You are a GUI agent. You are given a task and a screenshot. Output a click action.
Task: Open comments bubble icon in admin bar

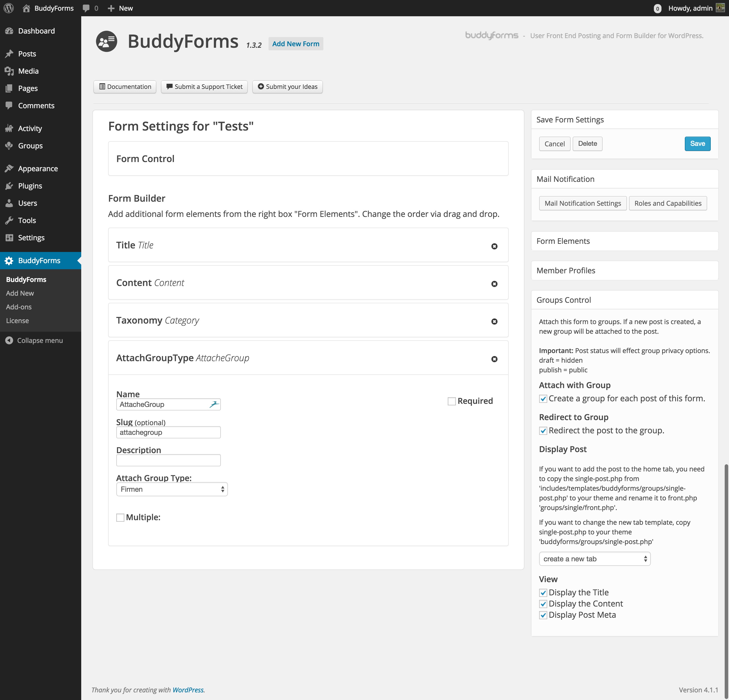click(86, 8)
